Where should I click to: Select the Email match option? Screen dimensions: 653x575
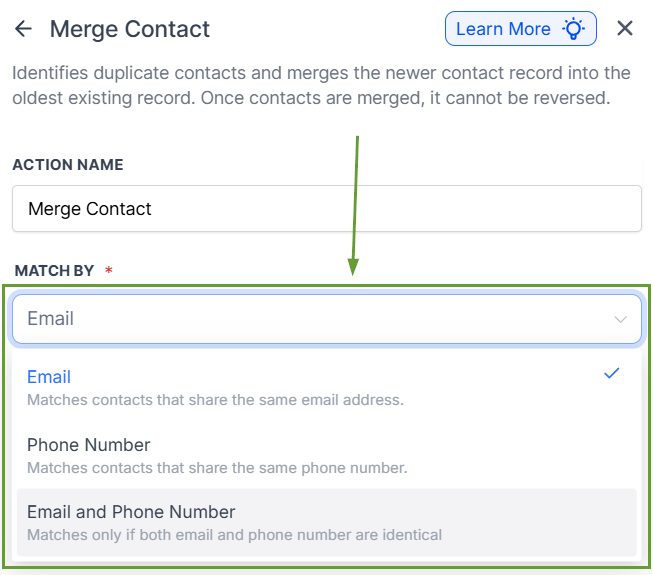click(49, 377)
